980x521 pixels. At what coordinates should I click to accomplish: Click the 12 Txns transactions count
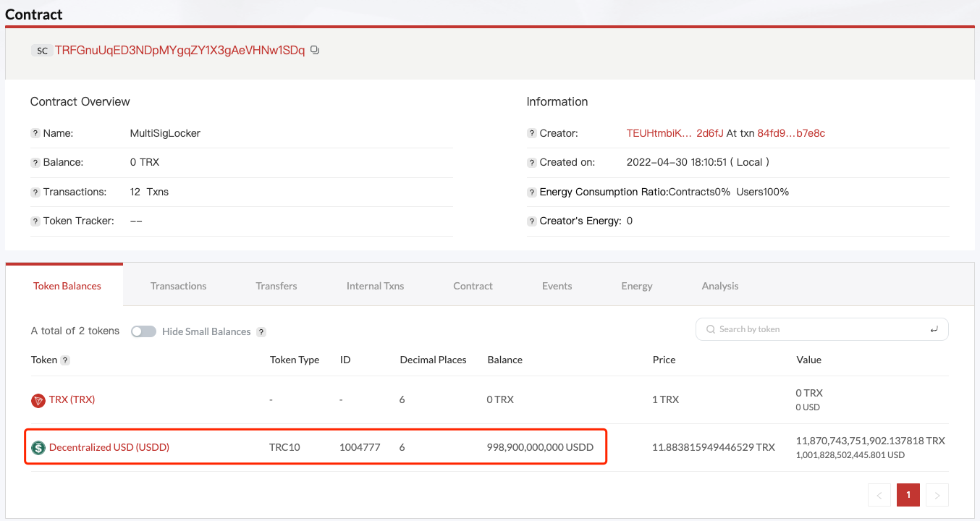click(x=149, y=192)
